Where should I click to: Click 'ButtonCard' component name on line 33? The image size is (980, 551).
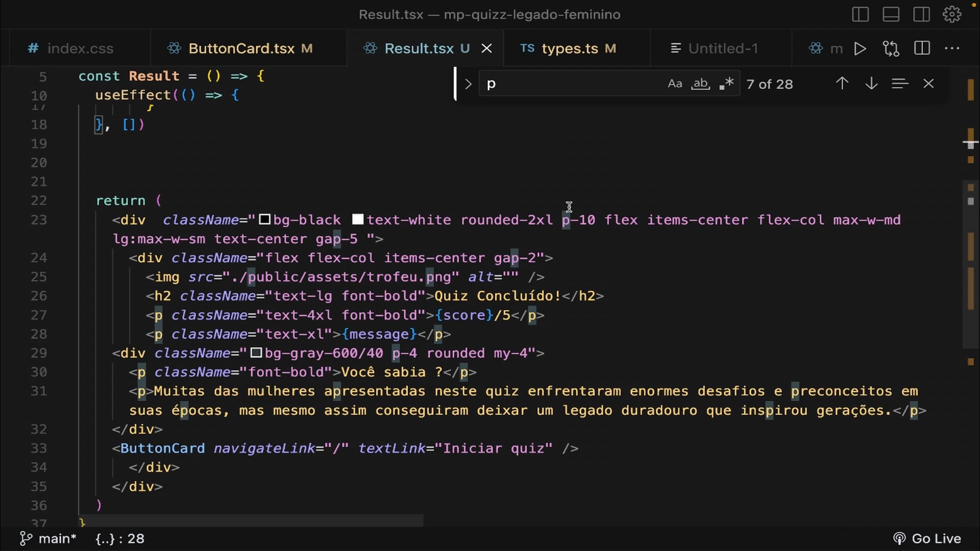point(162,448)
